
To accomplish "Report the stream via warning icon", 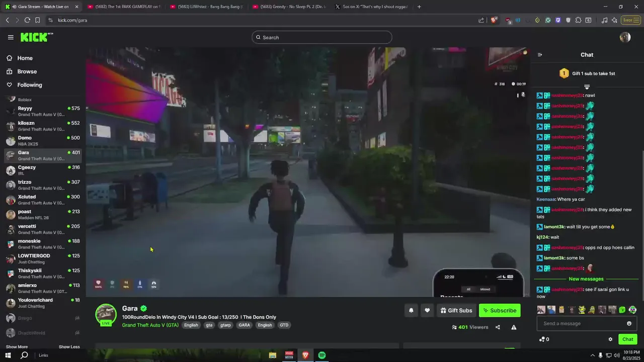I will click(x=514, y=327).
